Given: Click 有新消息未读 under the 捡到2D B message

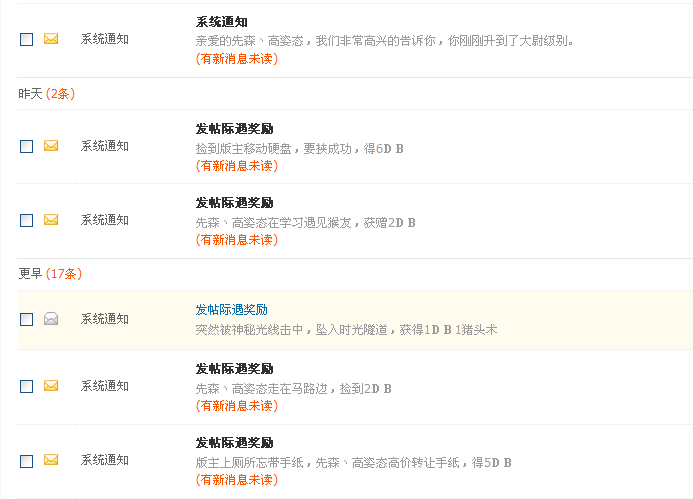Looking at the screenshot, I should [237, 406].
